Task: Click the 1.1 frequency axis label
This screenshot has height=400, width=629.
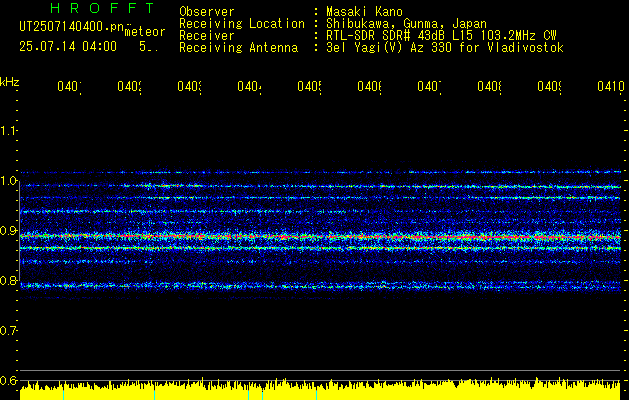Action: pos(9,131)
